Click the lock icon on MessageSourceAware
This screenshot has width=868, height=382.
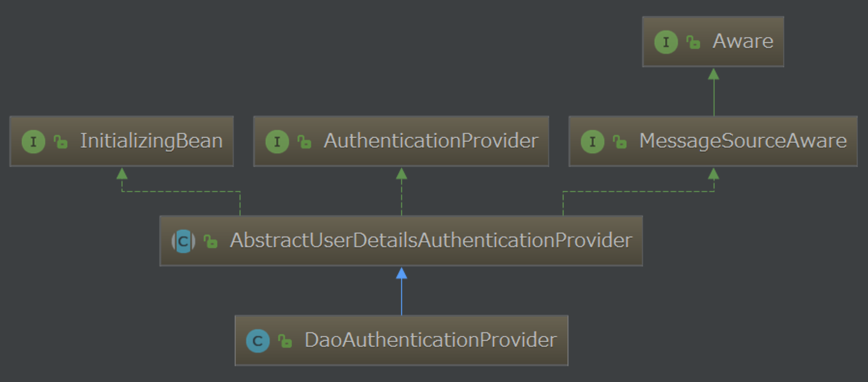click(x=620, y=142)
